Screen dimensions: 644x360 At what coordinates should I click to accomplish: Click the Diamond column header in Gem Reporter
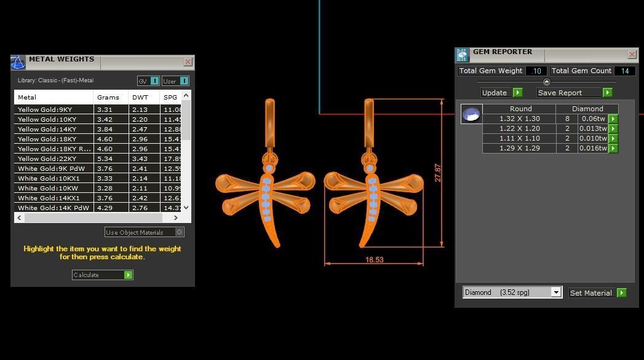click(x=587, y=109)
